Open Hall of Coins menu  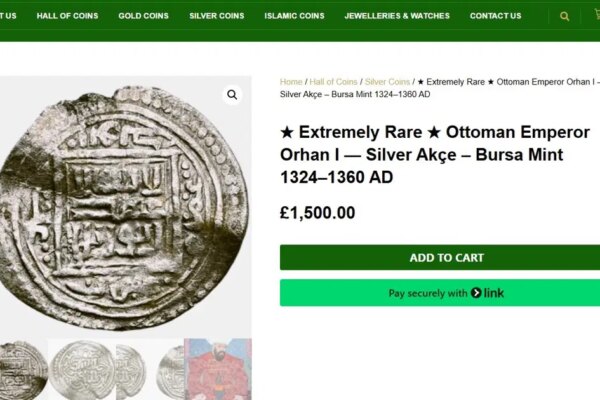[x=67, y=16]
